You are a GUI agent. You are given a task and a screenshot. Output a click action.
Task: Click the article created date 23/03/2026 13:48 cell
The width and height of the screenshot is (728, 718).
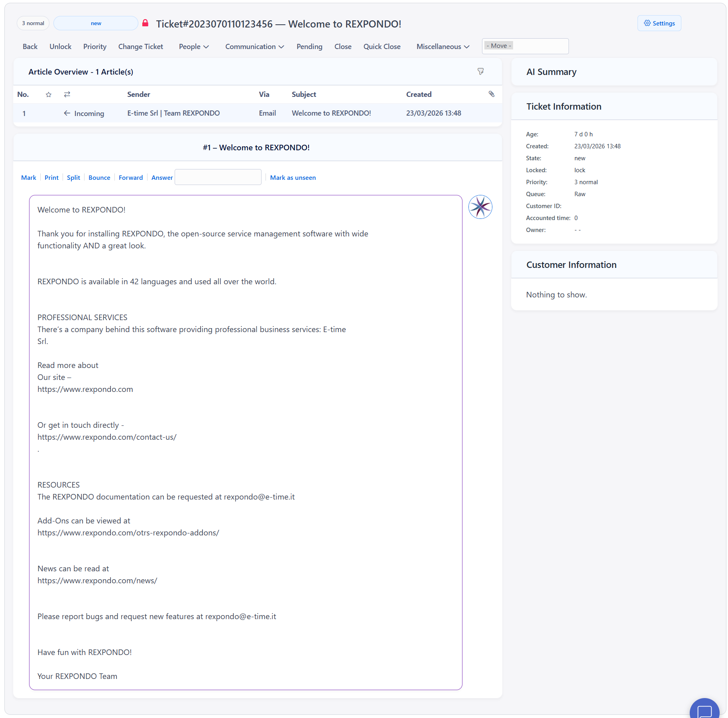coord(434,113)
